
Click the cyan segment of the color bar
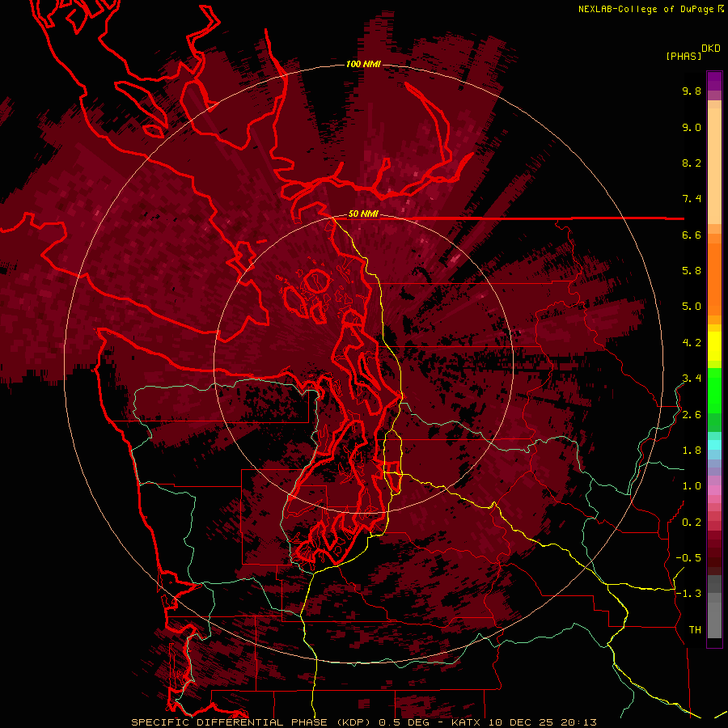tap(714, 444)
